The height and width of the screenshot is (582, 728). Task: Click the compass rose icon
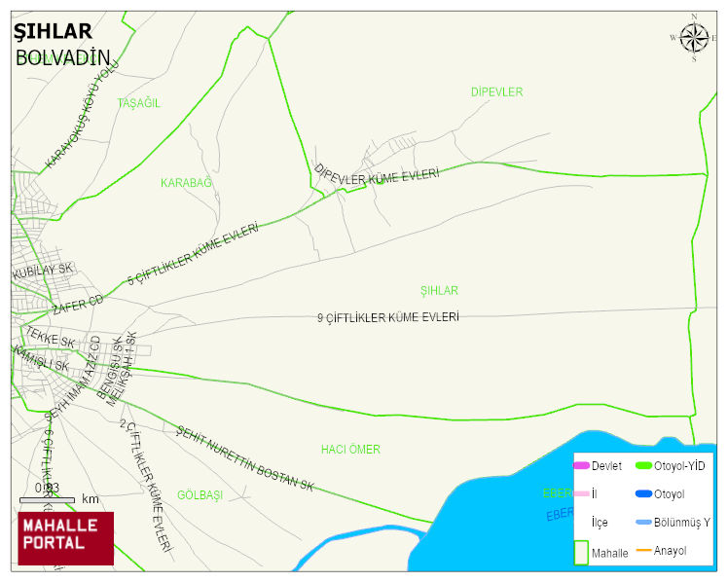point(694,38)
